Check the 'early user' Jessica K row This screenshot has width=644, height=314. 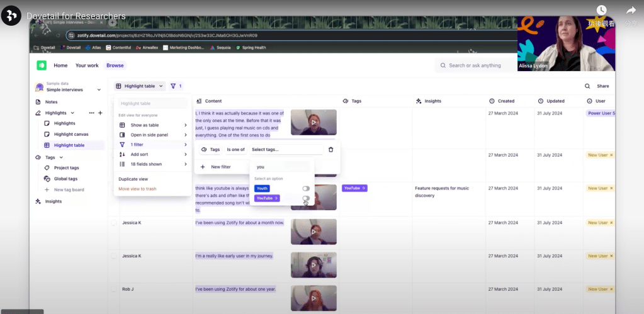point(114,255)
